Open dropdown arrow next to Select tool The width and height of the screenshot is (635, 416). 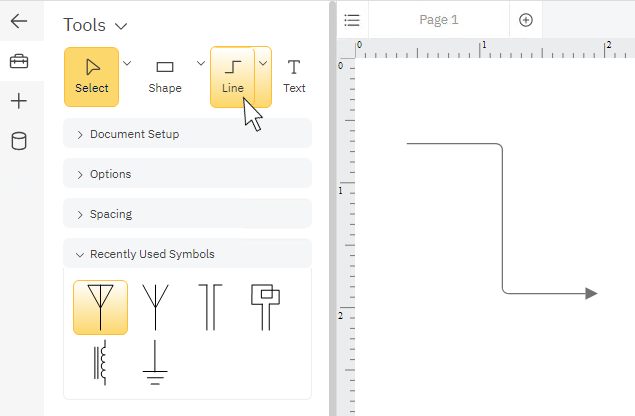pyautogui.click(x=127, y=64)
